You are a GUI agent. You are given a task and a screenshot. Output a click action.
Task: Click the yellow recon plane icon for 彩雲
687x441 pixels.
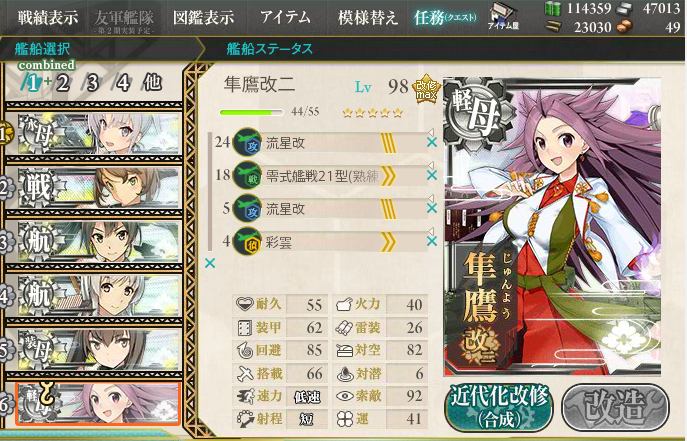click(247, 241)
